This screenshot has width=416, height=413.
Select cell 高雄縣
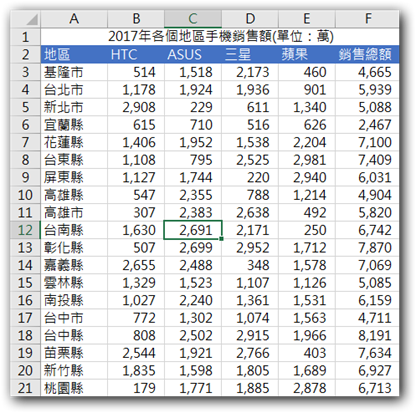pos(74,195)
